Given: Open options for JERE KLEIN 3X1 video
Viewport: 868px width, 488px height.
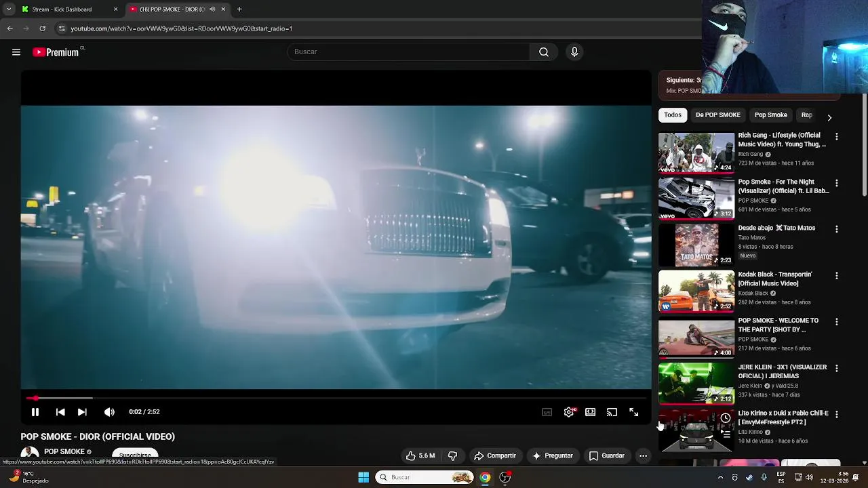Looking at the screenshot, I should 837,369.
